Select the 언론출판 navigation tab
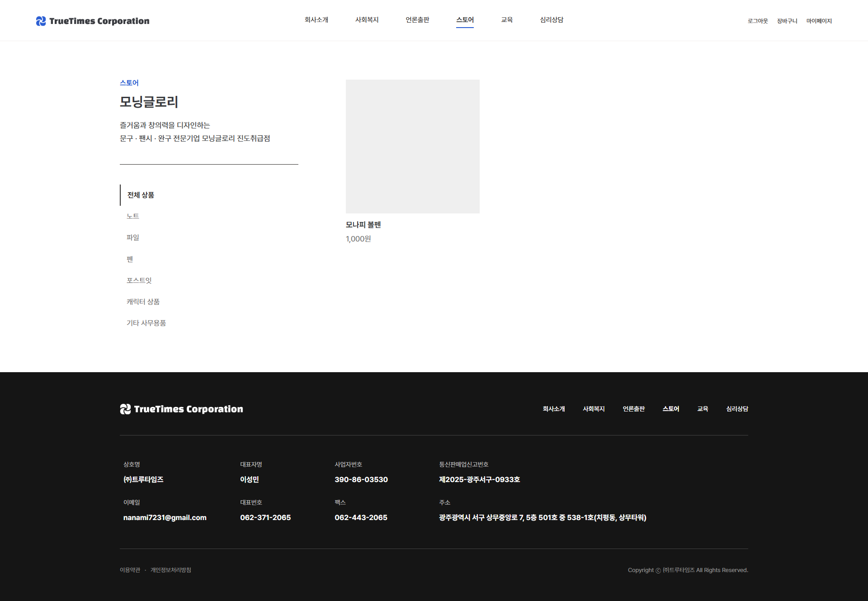The width and height of the screenshot is (868, 601). [x=417, y=20]
